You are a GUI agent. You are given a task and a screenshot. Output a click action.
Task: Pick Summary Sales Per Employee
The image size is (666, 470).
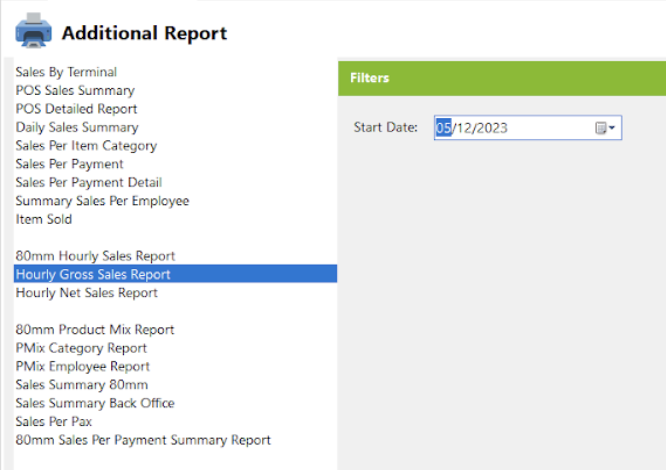tap(102, 201)
